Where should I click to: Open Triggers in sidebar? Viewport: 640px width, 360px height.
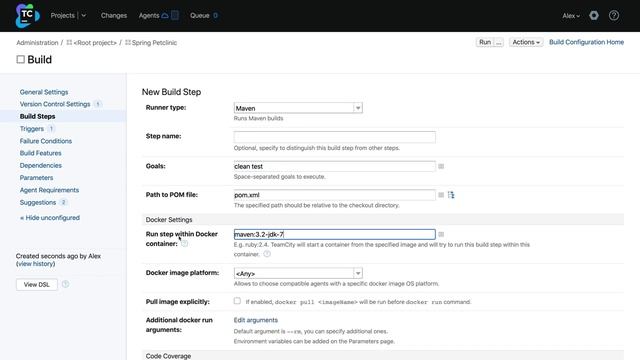pyautogui.click(x=31, y=129)
